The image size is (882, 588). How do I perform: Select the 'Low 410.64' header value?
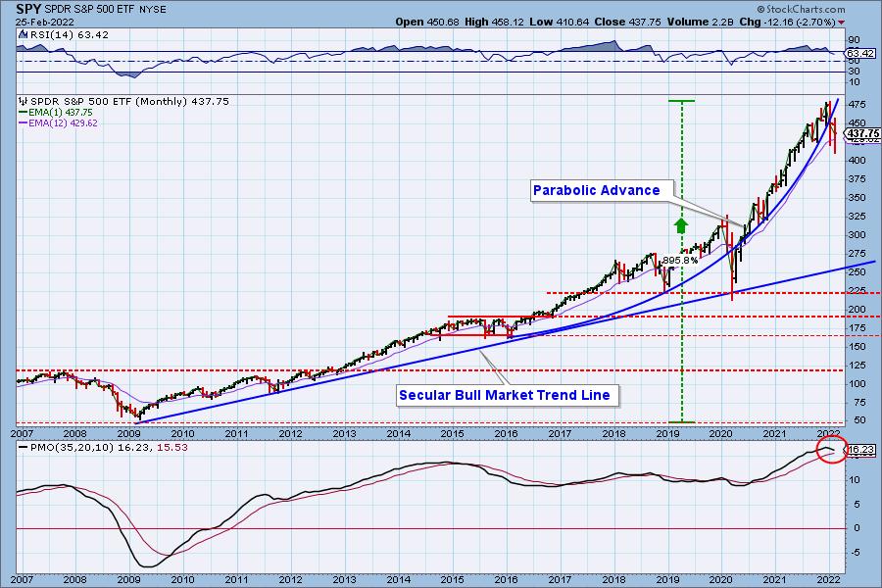pyautogui.click(x=560, y=22)
